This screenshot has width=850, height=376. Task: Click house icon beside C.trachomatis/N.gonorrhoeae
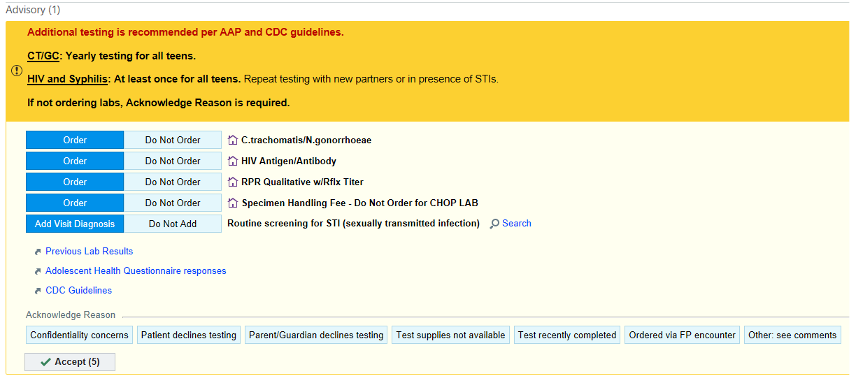pos(233,140)
